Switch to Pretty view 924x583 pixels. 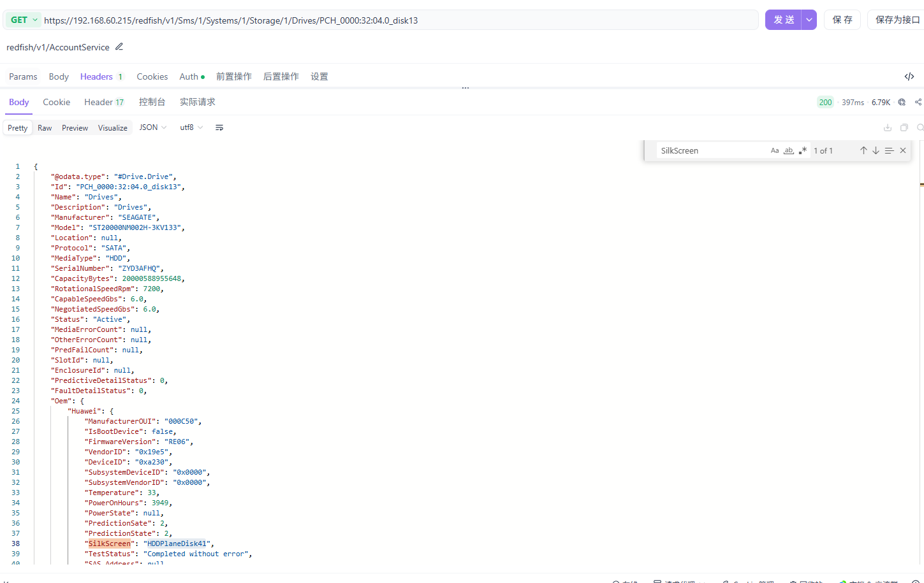pos(17,127)
